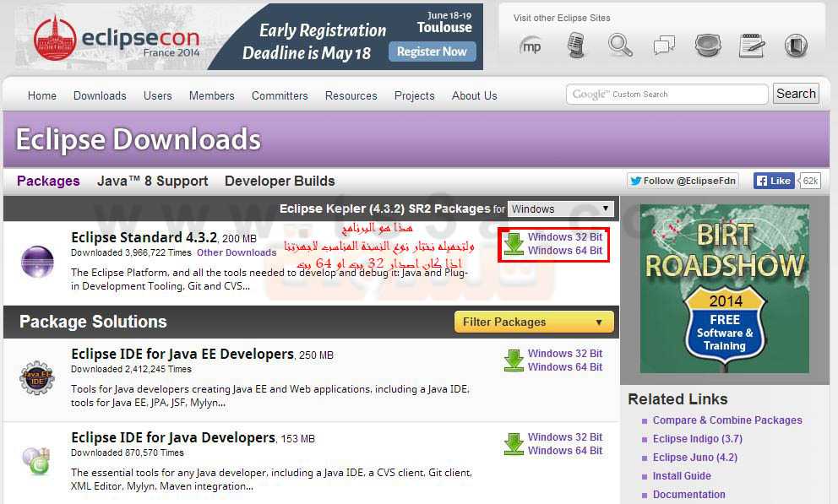
Task: Open the Eclipse Marketplace (mp) icon
Action: 531,46
